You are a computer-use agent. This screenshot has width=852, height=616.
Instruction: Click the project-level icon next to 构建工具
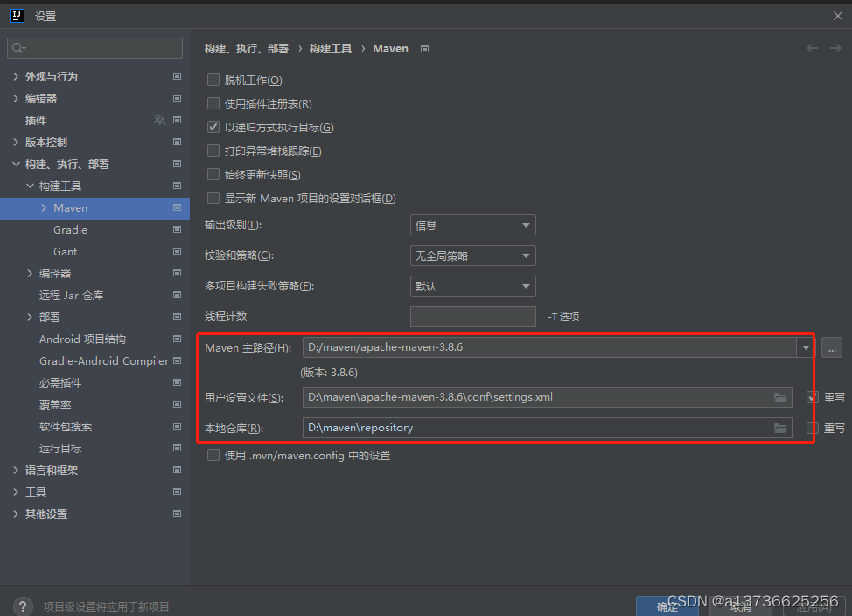click(x=178, y=185)
